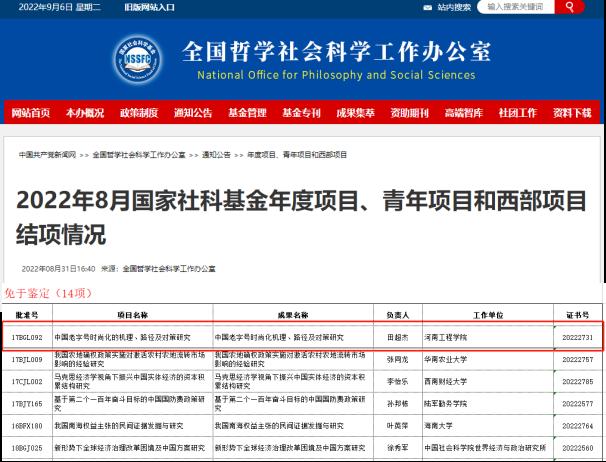606x462 pixels.
Task: Open the 旧版网站入口 link
Action: coord(150,7)
